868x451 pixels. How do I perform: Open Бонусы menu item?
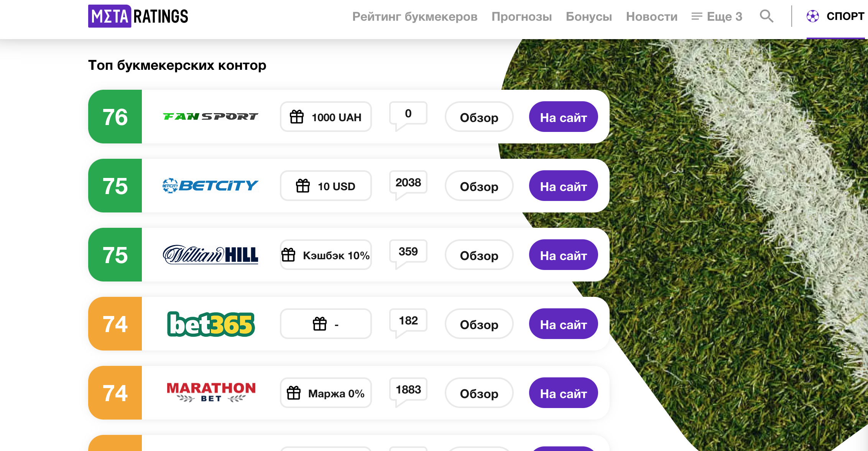(x=589, y=16)
